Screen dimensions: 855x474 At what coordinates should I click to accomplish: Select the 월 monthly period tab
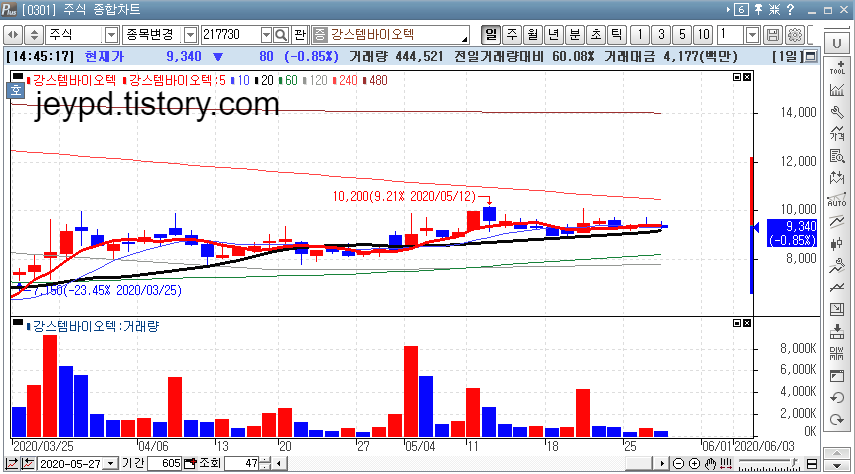[x=533, y=35]
